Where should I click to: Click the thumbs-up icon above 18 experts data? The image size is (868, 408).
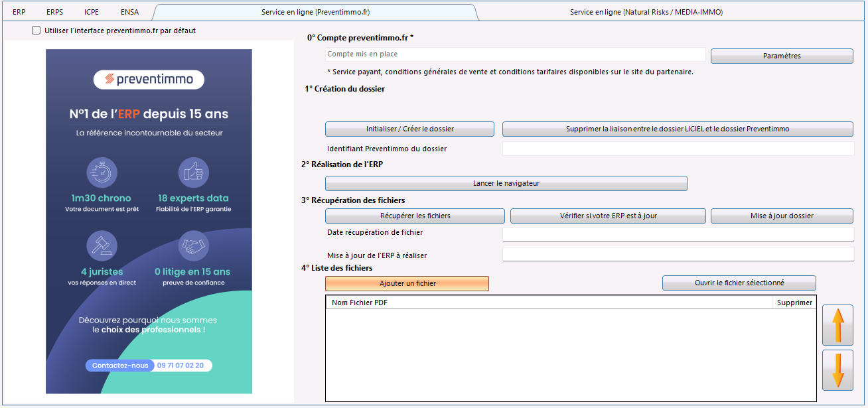click(x=194, y=173)
